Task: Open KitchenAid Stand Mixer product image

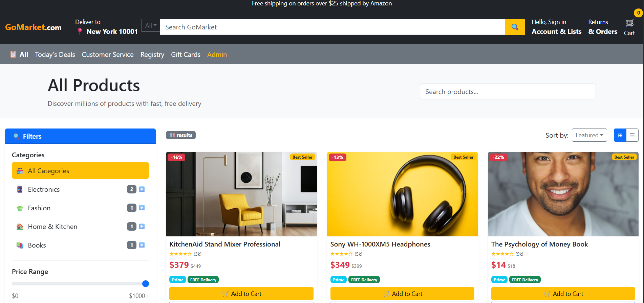Action: click(241, 194)
